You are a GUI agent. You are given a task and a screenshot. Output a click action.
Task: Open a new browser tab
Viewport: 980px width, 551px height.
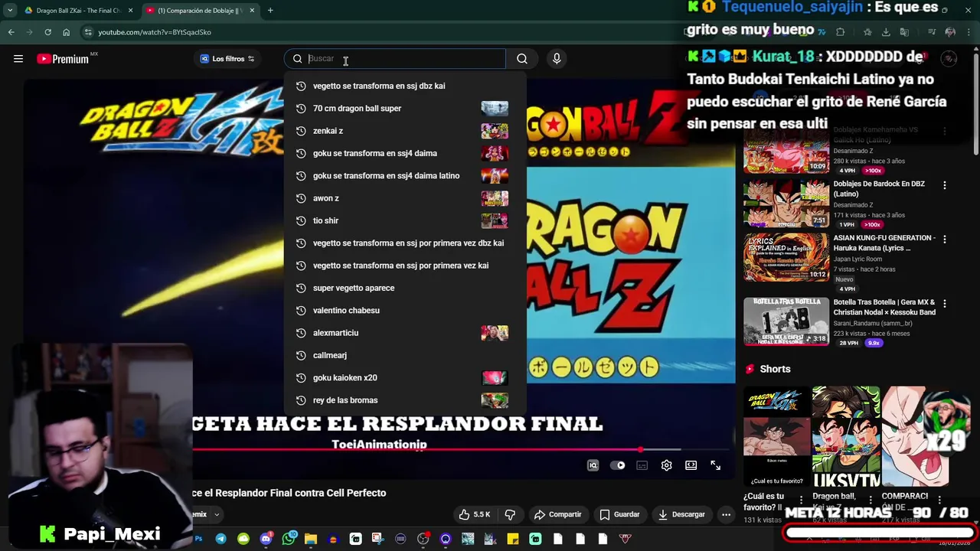[270, 11]
